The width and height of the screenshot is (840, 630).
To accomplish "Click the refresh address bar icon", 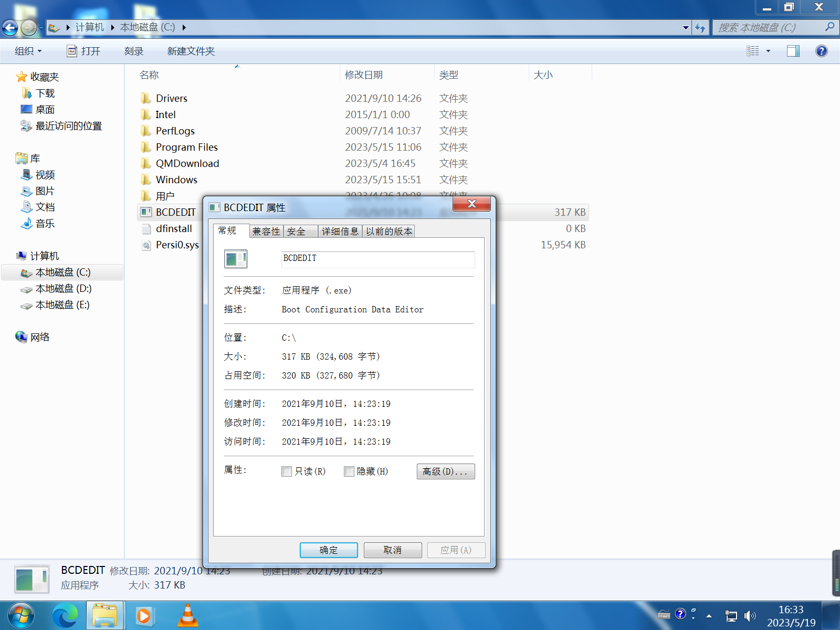I will 700,27.
